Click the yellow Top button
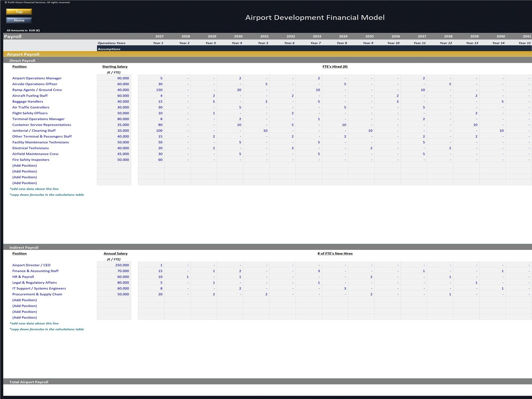Screen dimensions: 532x399 [x=19, y=12]
